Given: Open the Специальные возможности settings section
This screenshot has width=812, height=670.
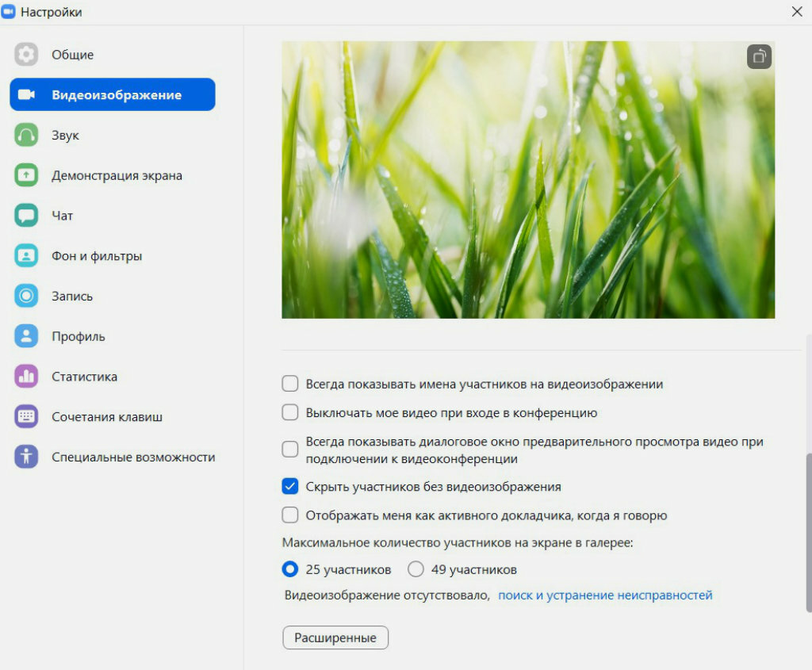Looking at the screenshot, I should click(x=133, y=458).
